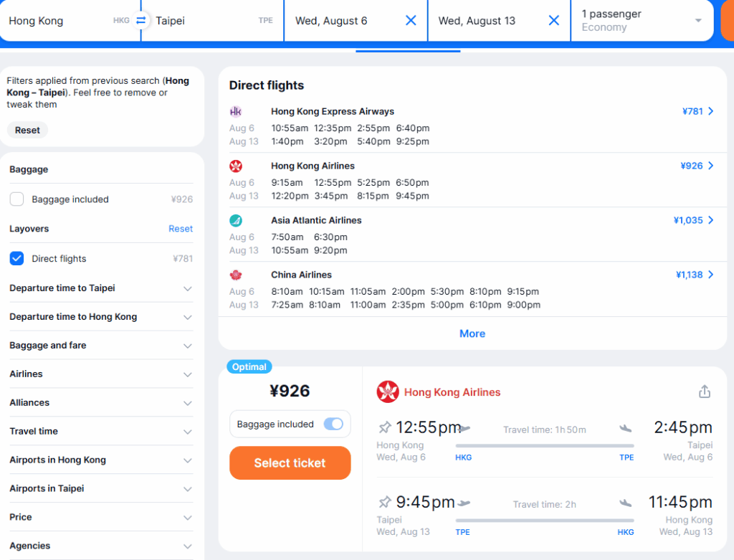Select Hong Kong Express 1:40pm Aug 13 return
Image resolution: width=734 pixels, height=560 pixels.
(x=287, y=141)
